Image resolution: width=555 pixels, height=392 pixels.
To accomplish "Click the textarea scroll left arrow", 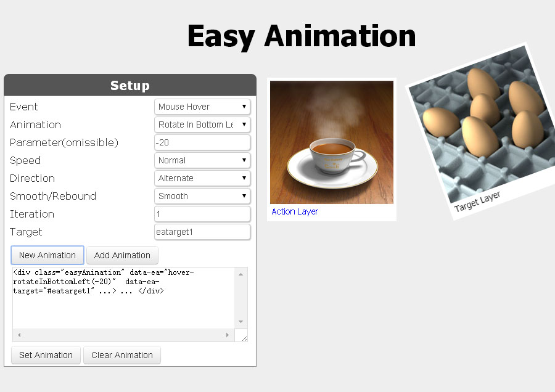I will pos(19,335).
